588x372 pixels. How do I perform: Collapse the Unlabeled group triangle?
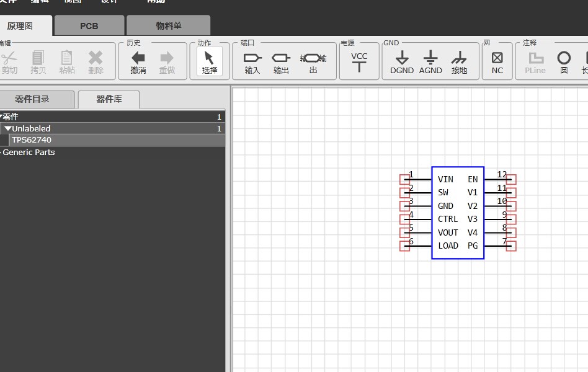(7, 128)
